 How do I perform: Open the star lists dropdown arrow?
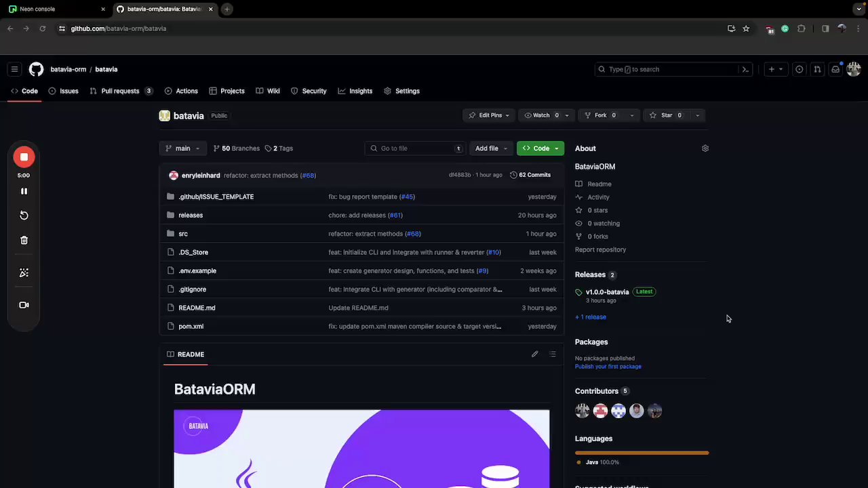[x=697, y=115]
